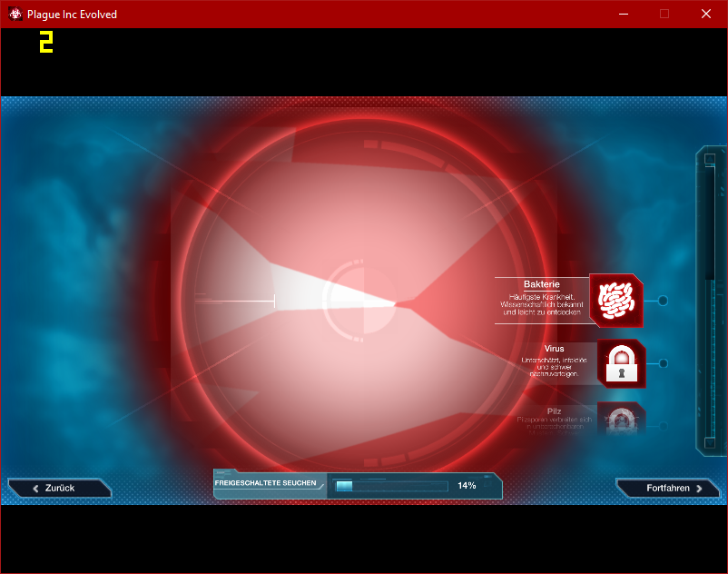Click the locked Virus padlock icon
The height and width of the screenshot is (574, 728).
pos(622,363)
